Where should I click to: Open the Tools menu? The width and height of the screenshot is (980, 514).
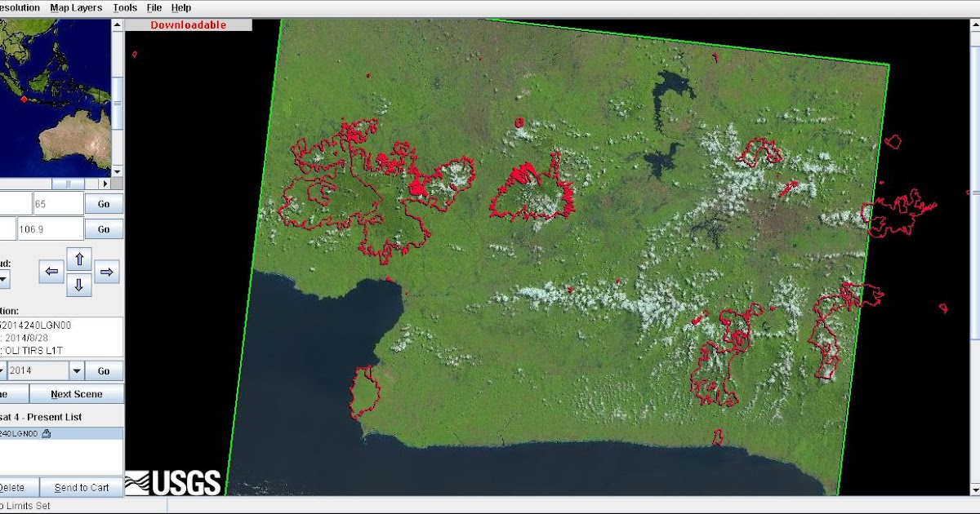(124, 7)
